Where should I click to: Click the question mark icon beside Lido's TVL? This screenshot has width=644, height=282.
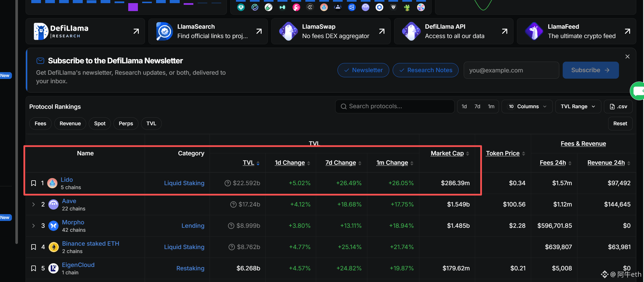tap(228, 183)
